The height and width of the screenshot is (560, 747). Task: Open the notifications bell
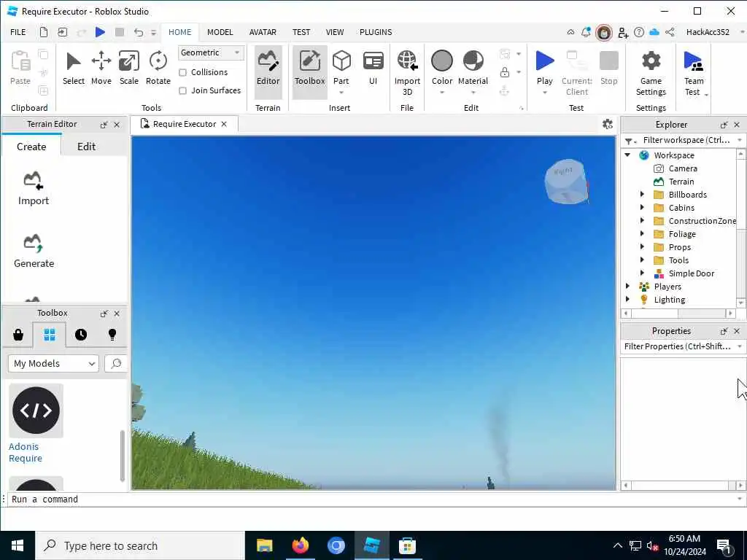click(586, 32)
